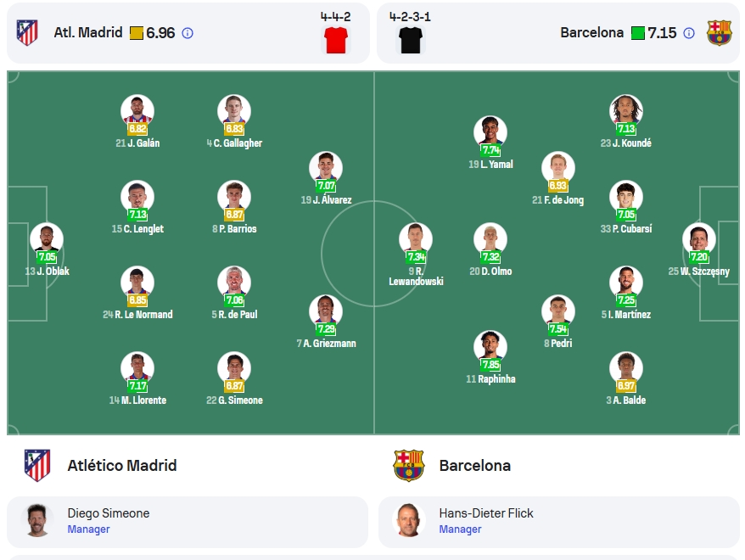Click the yellow 6.96 team rating swatch

point(137,33)
